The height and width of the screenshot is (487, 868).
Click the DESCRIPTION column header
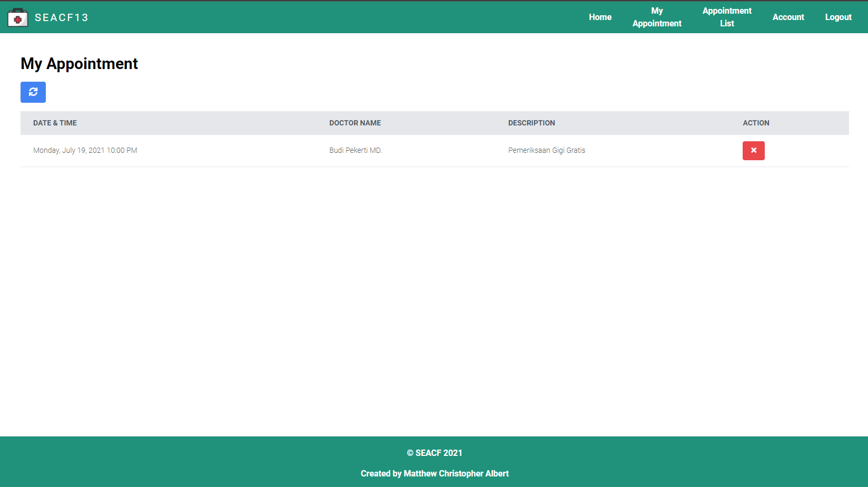click(531, 123)
